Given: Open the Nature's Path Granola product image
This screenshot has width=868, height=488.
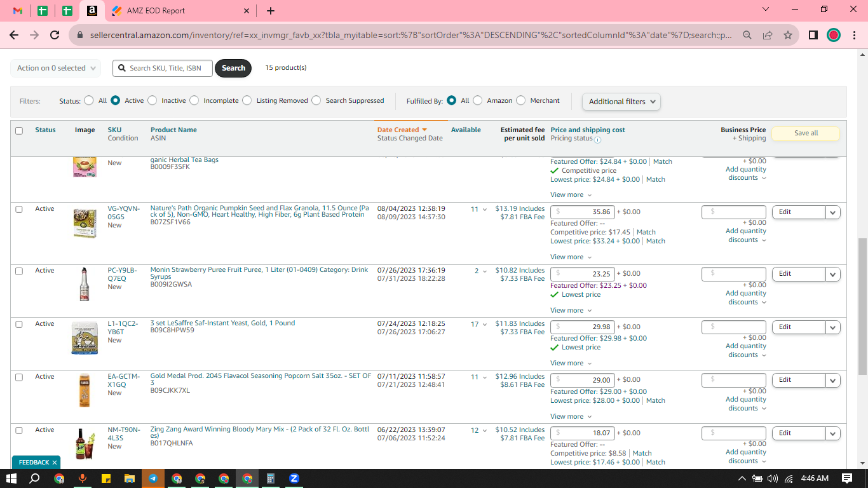Looking at the screenshot, I should (85, 223).
